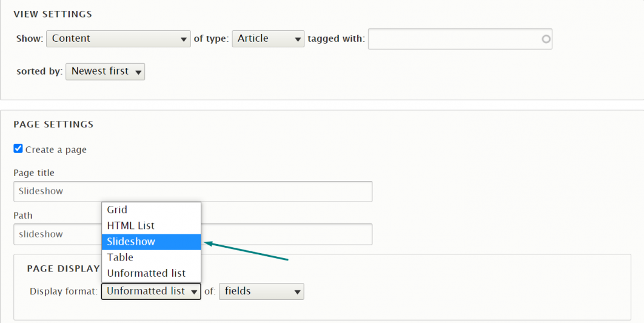Open the Show Content dropdown

118,39
